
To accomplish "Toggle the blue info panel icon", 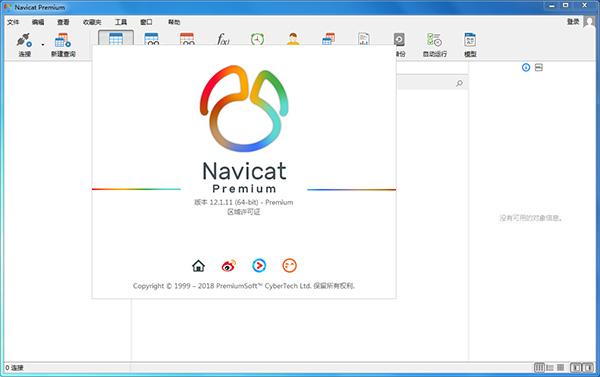I will point(526,67).
